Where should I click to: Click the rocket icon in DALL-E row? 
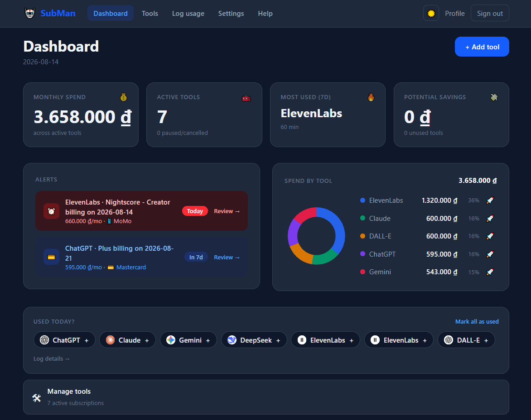click(490, 236)
